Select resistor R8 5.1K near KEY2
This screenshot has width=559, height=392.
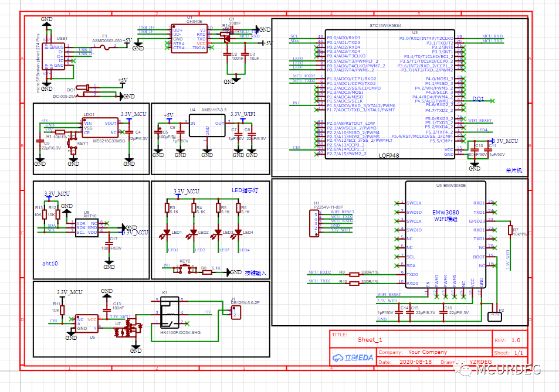tap(207, 272)
